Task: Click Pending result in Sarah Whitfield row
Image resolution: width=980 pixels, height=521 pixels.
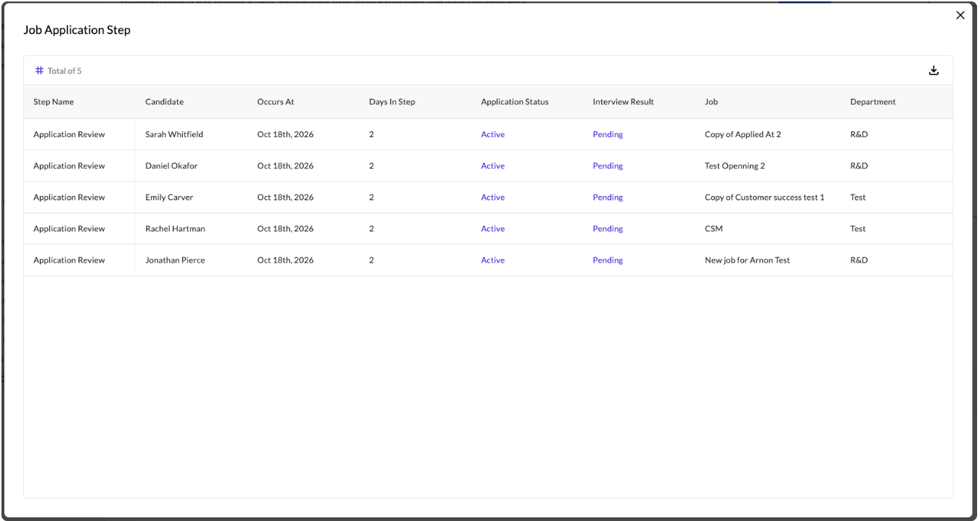Action: tap(608, 134)
